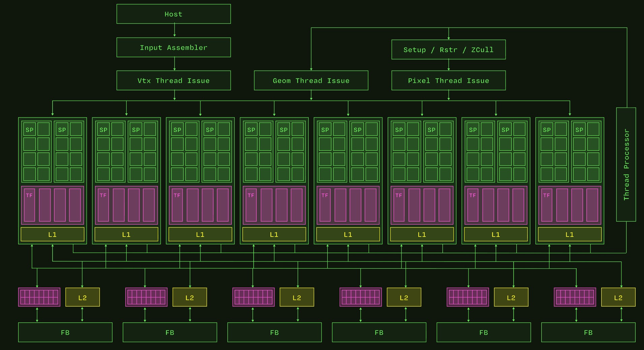Click the Vtx Thread Issue block
This screenshot has width=644, height=350.
[x=173, y=80]
